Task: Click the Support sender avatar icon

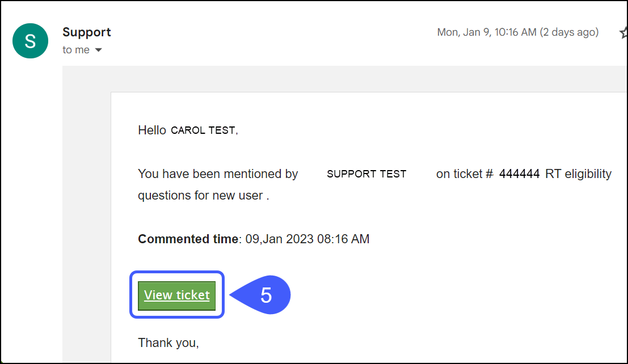Action: point(30,41)
